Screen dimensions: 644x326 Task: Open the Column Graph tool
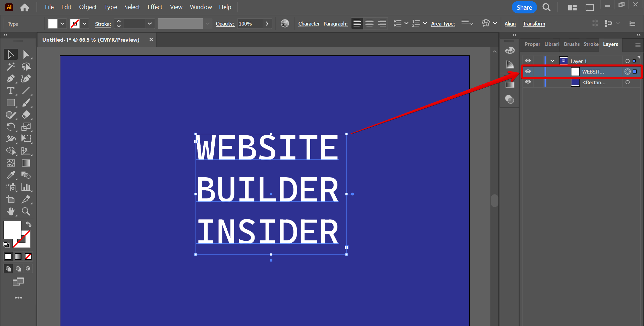click(26, 187)
